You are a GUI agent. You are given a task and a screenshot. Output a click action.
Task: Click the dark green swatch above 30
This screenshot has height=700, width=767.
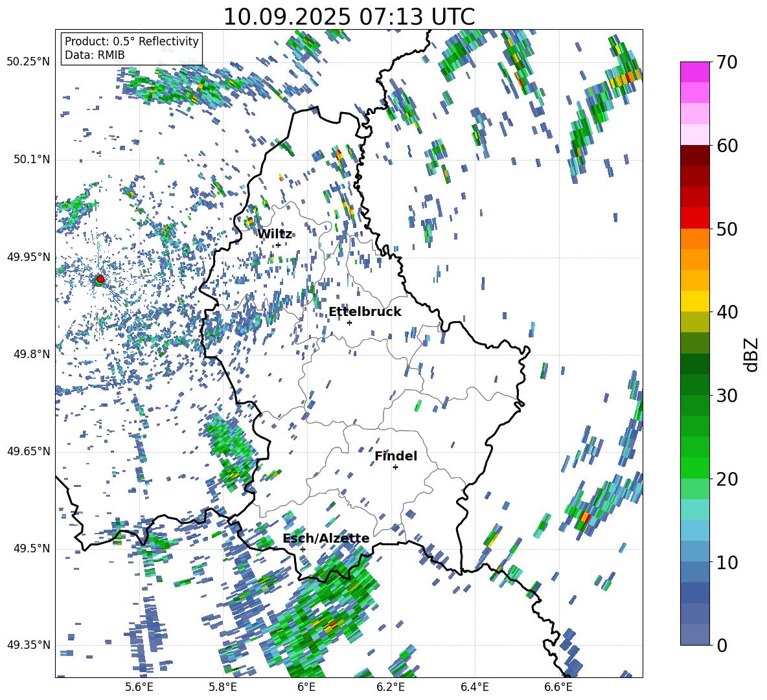694,385
